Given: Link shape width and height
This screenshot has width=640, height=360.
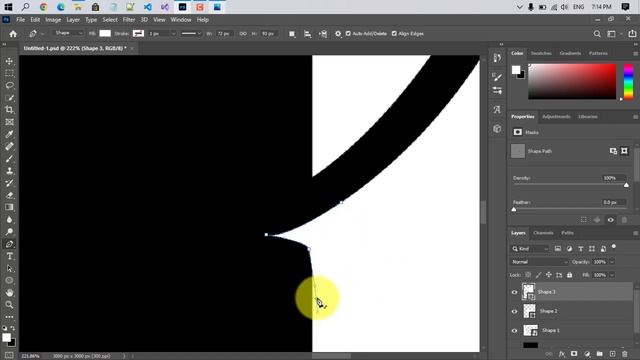Looking at the screenshot, I should coord(243,34).
